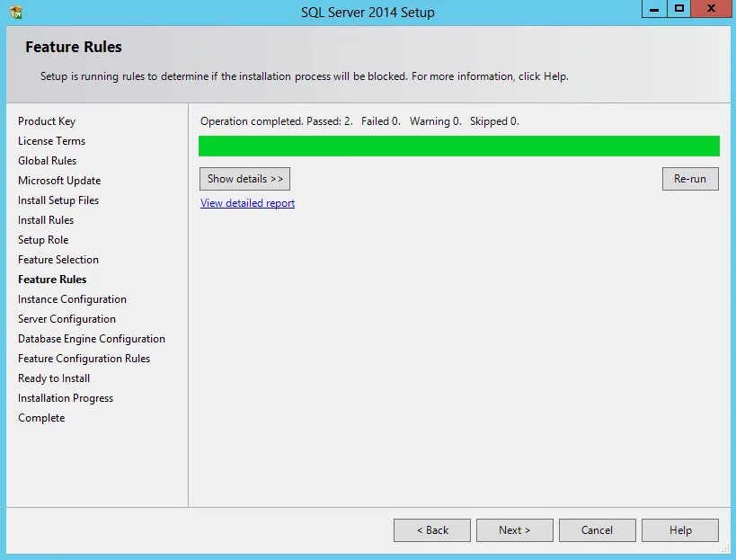Screen dimensions: 736x560
Task: Go to the previous page with Back
Action: [x=432, y=530]
